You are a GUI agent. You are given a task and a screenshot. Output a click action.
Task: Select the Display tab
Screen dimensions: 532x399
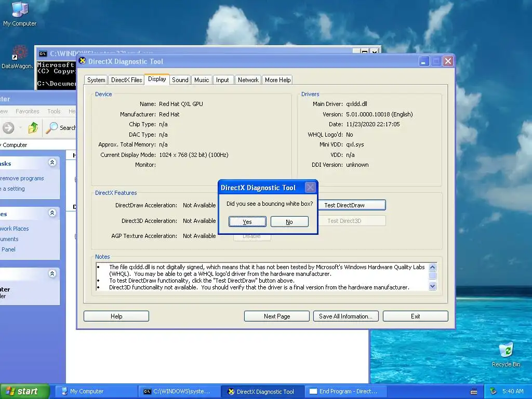[x=157, y=79]
